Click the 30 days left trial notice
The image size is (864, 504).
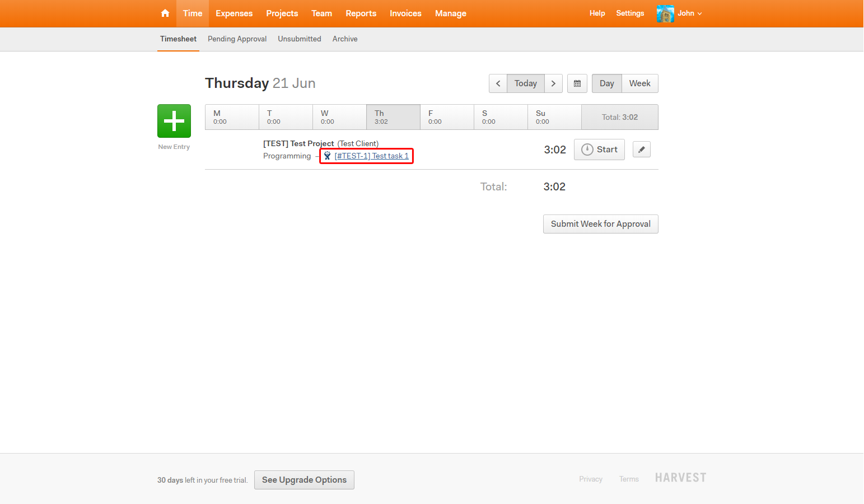click(202, 480)
